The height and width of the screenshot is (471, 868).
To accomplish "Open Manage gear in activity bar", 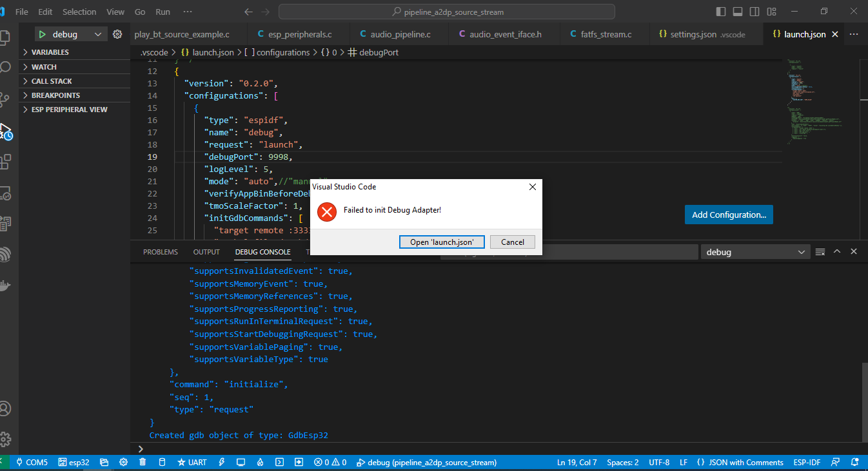I will (5, 439).
